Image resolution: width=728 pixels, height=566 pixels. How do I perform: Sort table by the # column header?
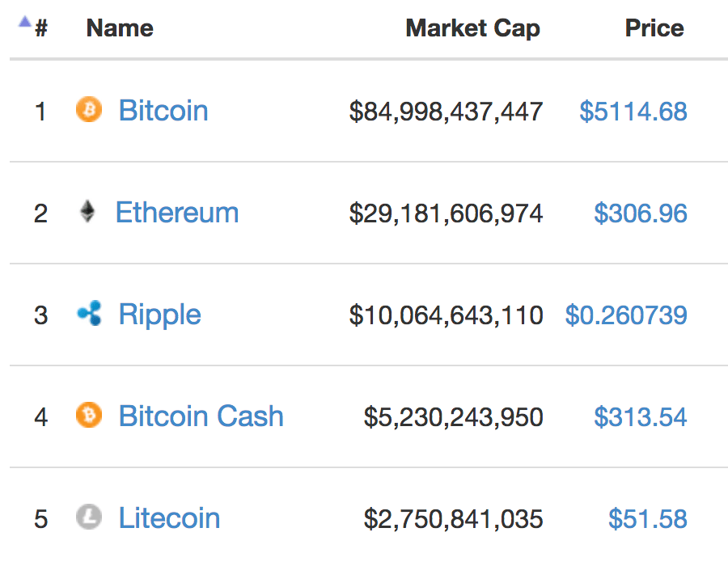click(41, 28)
